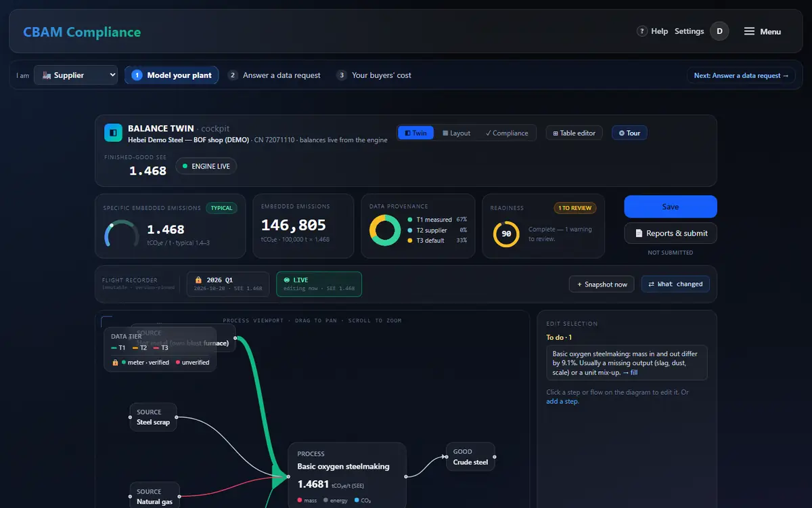The width and height of the screenshot is (812, 508).
Task: Click the What changed arrows icon
Action: (652, 284)
